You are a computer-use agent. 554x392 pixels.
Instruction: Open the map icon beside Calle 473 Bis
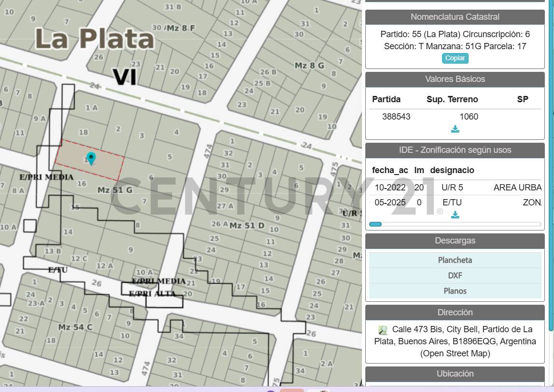(383, 330)
